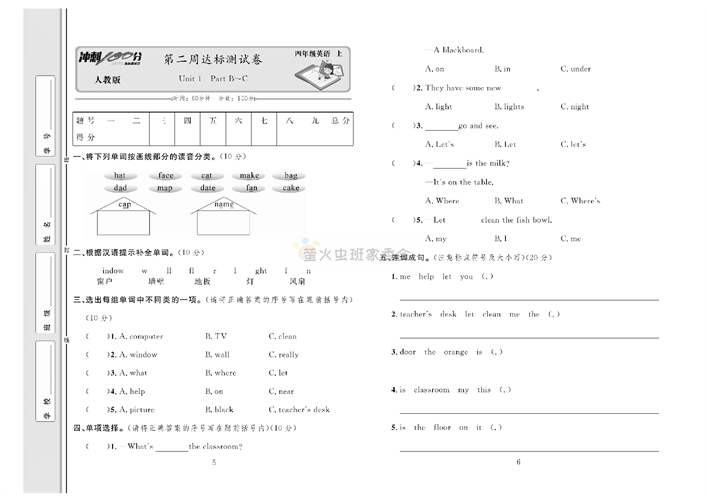The width and height of the screenshot is (707, 500).
Task: Choose option "B. in" for question one
Action: [502, 69]
